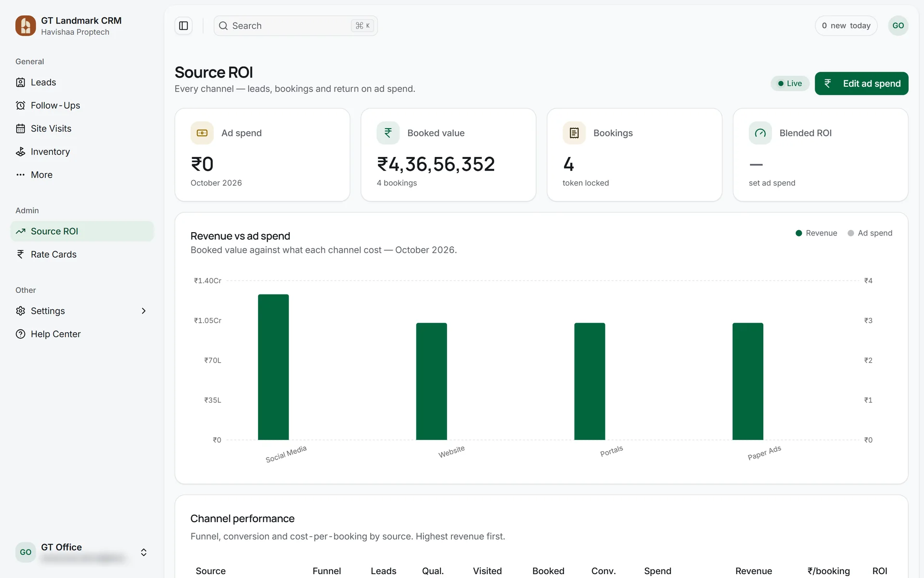Click the Follow-Ups alarm clock icon

pyautogui.click(x=20, y=105)
